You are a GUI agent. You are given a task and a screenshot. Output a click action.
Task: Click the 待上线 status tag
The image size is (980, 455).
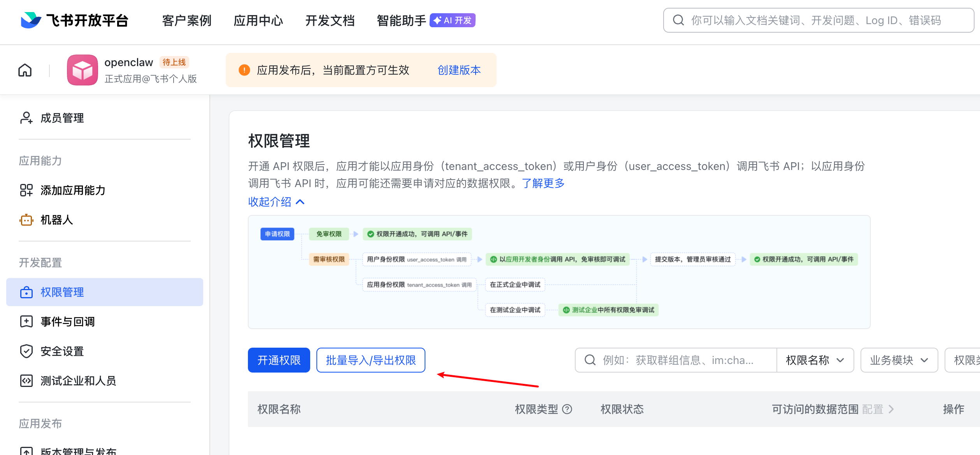[174, 62]
